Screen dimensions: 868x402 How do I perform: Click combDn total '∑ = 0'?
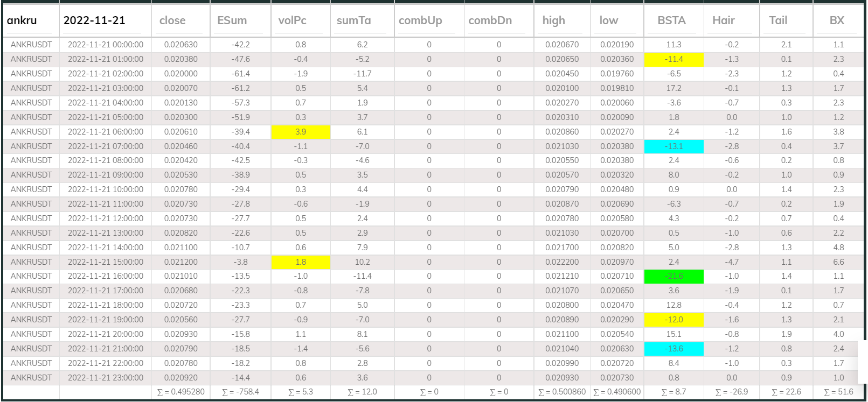tap(499, 392)
